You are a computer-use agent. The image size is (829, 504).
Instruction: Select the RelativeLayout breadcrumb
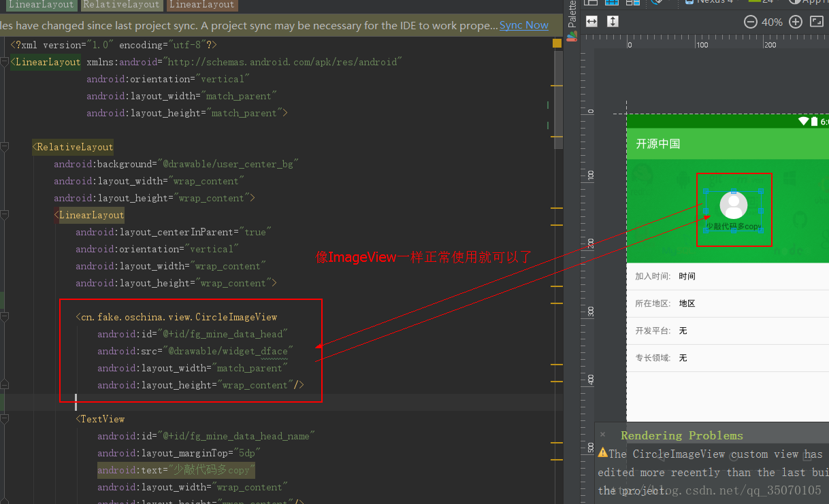tap(123, 5)
